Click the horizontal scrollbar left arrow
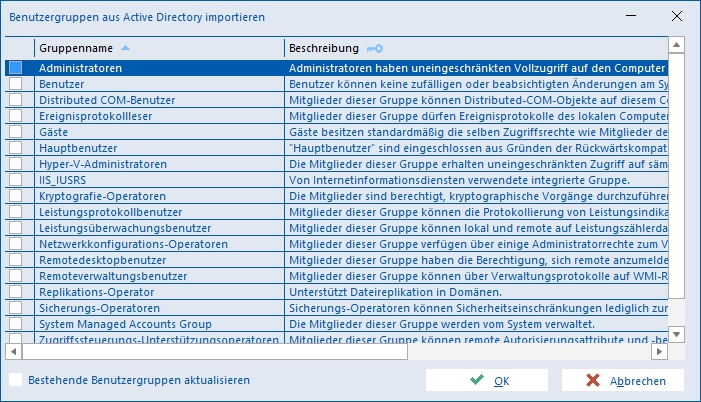 tap(13, 351)
